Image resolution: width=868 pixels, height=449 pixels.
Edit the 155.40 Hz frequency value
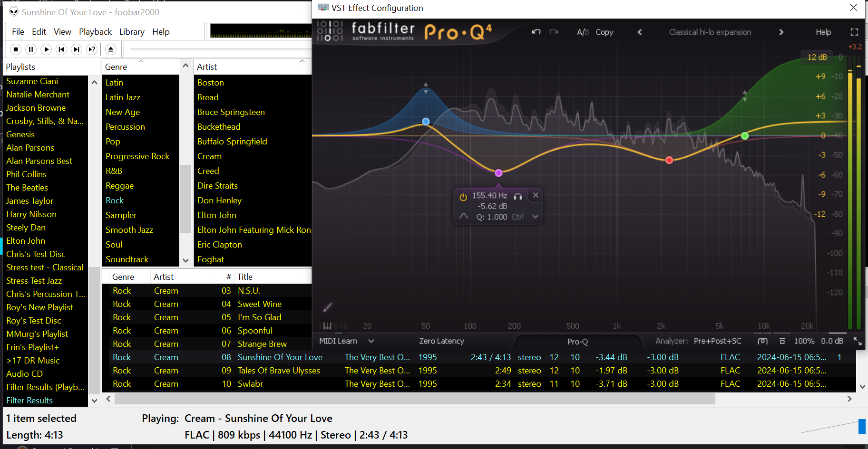489,195
